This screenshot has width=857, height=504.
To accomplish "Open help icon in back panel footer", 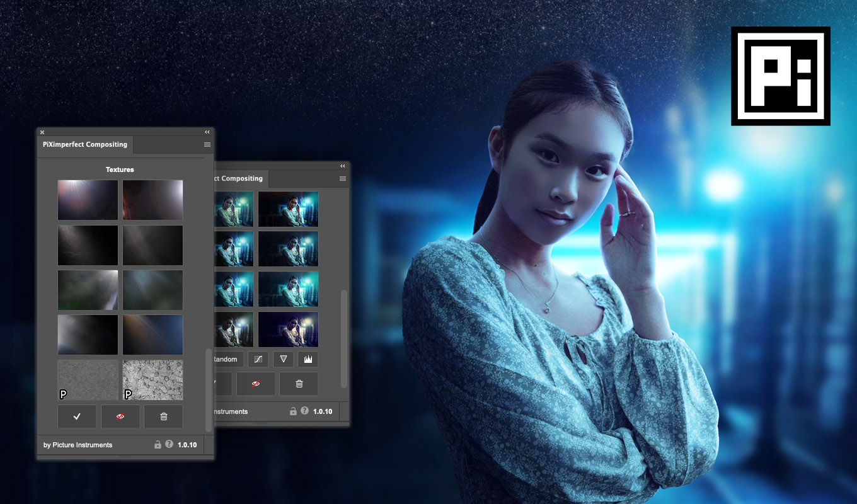I will click(x=304, y=411).
